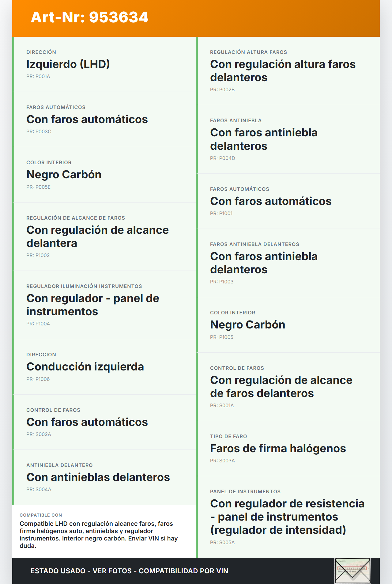Click Con antinieblas delanteros heading
This screenshot has width=392, height=584.
(x=98, y=477)
